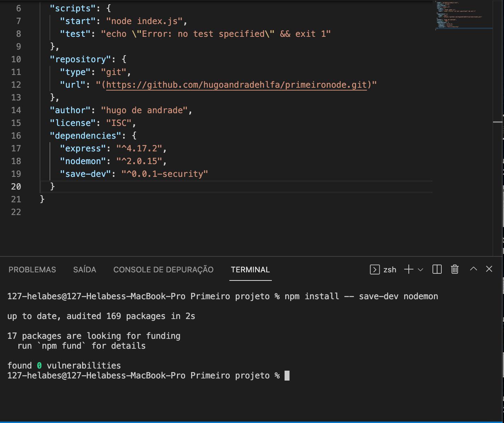Click the terminal prompt cursor line
The width and height of the screenshot is (504, 423).
(x=148, y=376)
